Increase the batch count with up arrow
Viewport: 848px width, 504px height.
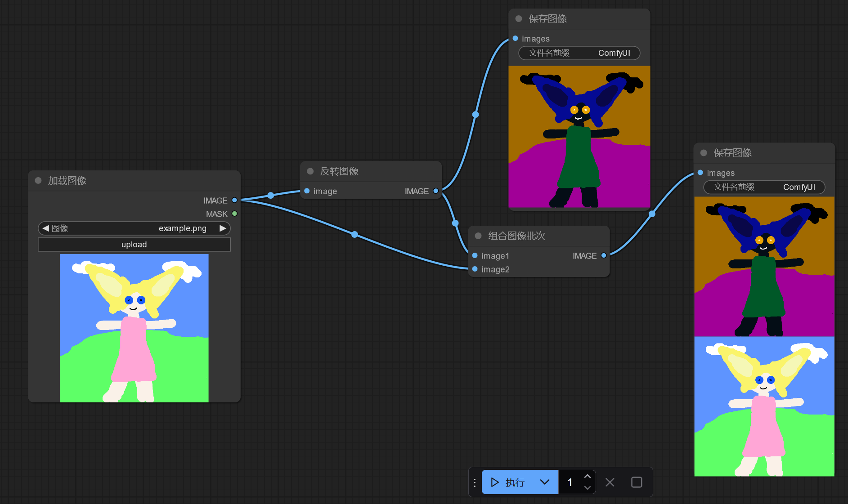click(x=587, y=477)
